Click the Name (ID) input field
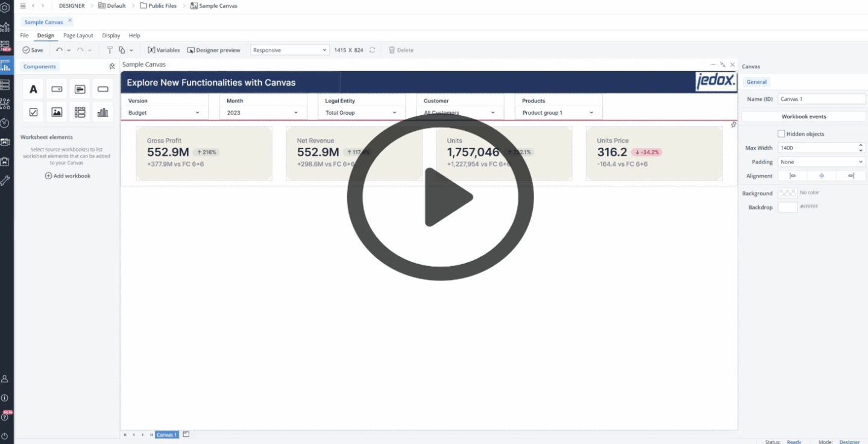 (x=821, y=99)
